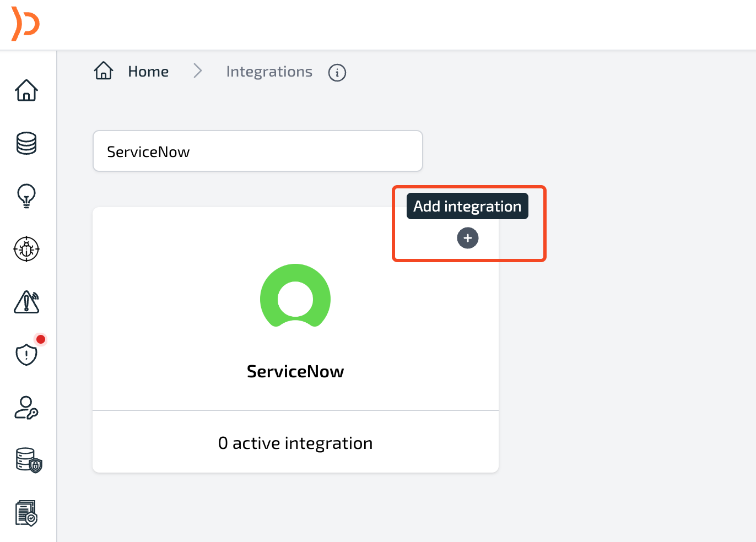Click the ServiceNow card title
This screenshot has width=756, height=542.
pos(295,371)
